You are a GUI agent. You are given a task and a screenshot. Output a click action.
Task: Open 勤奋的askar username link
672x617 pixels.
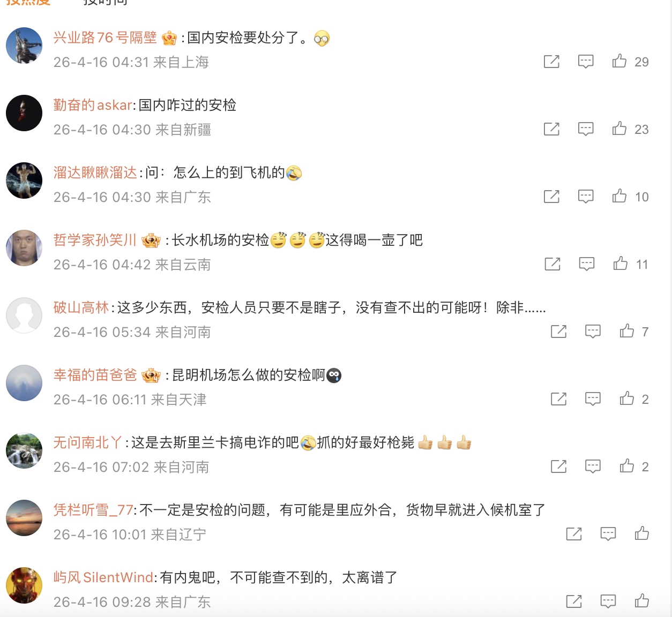[x=93, y=105]
